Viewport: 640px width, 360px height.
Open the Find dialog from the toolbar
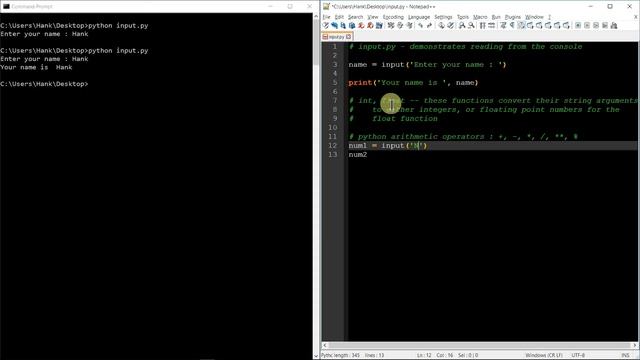(x=441, y=25)
